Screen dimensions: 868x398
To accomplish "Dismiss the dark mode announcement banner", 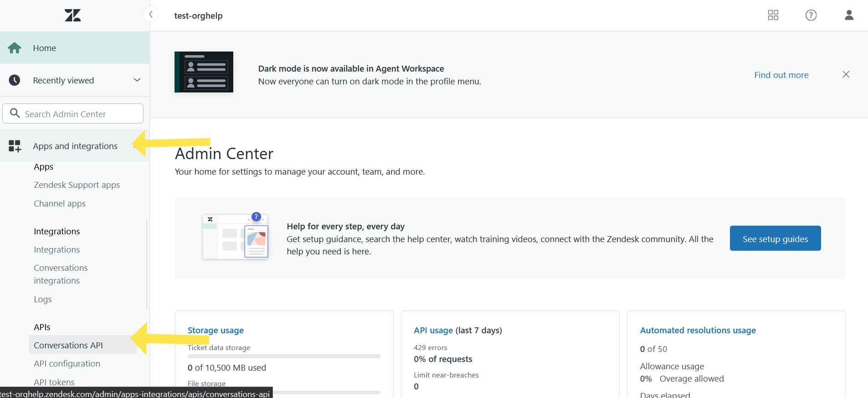I will tap(846, 74).
